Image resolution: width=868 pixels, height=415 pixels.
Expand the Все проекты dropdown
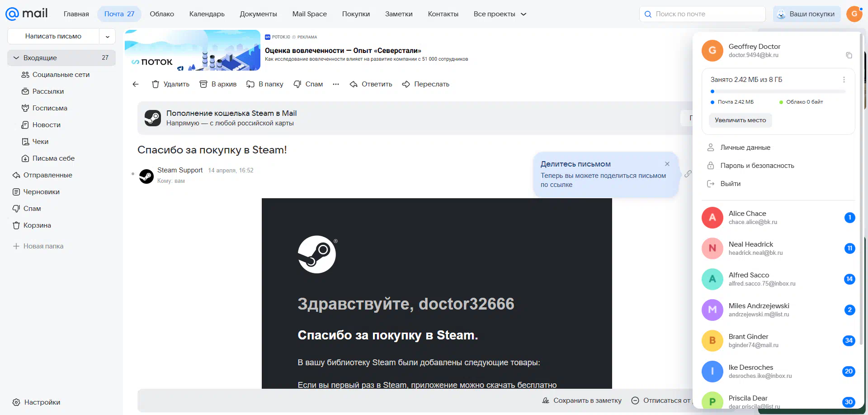point(500,14)
